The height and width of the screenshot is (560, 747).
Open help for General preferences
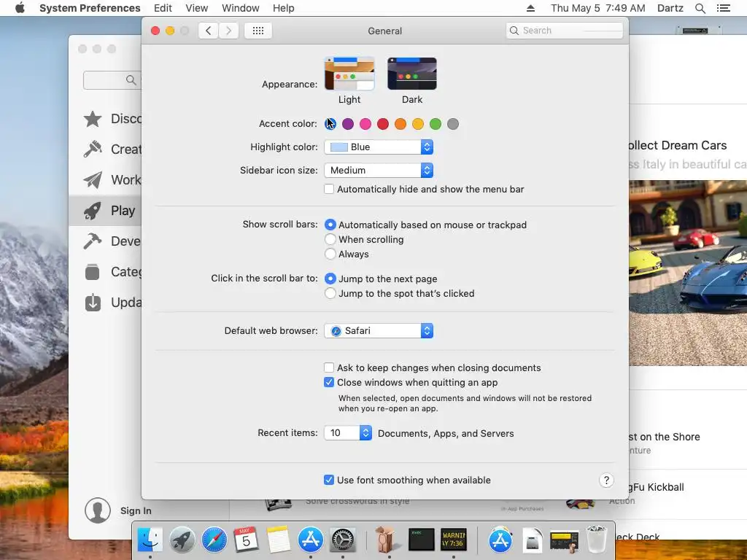(606, 480)
